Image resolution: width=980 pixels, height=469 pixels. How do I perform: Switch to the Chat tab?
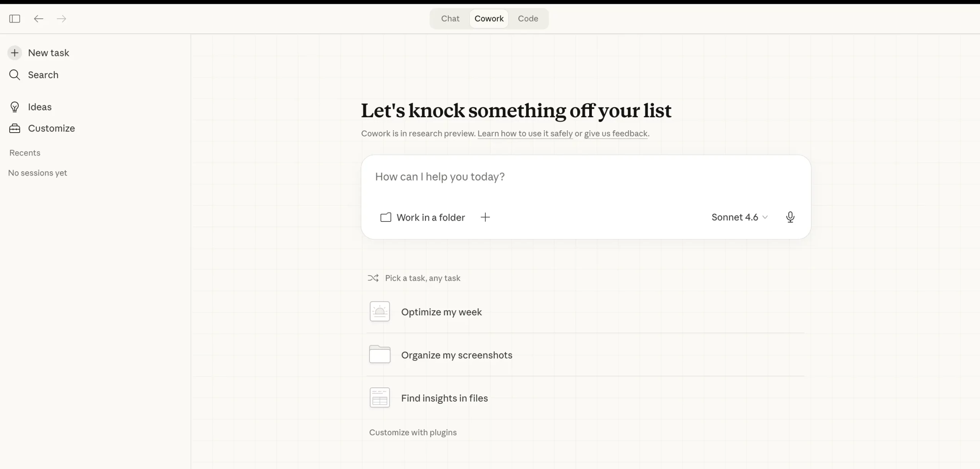450,18
